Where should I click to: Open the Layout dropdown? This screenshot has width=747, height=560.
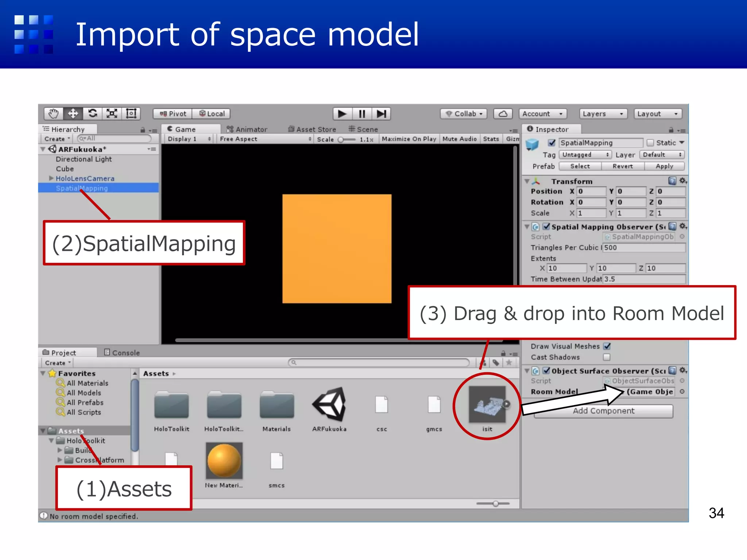(658, 114)
